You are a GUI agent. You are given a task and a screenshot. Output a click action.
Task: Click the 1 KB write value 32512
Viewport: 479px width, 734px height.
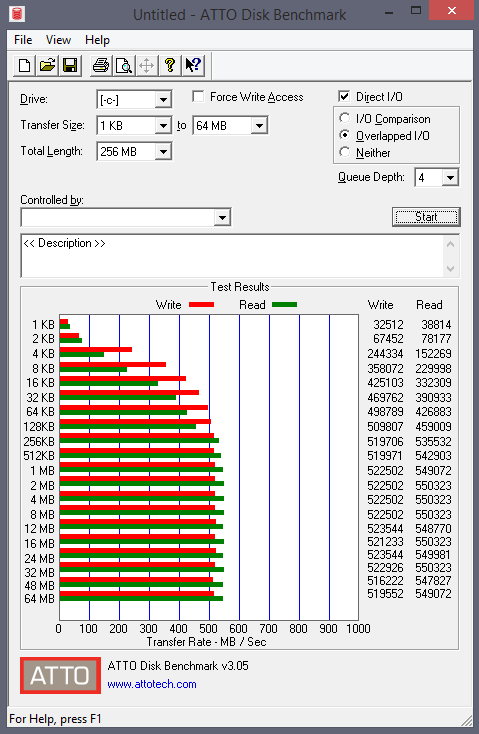click(x=388, y=325)
